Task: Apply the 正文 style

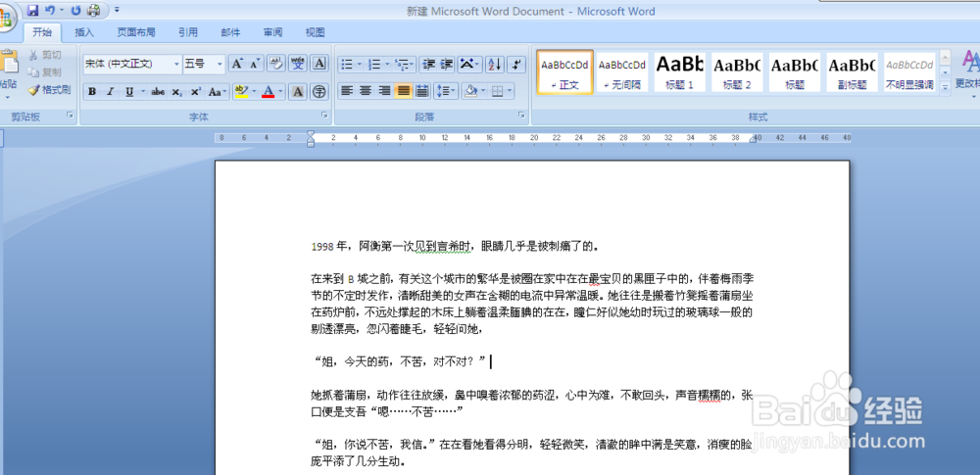Action: (565, 71)
